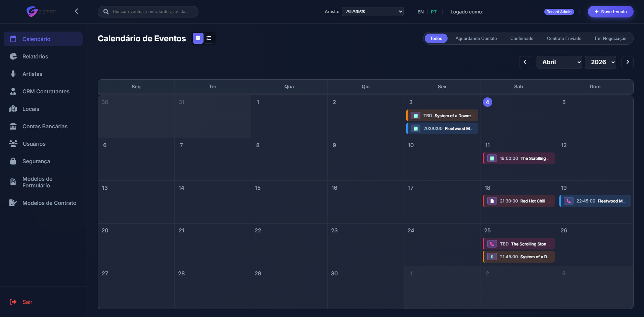This screenshot has height=317, width=644.
Task: Click the Modelos de Contrato icon
Action: pos(13,203)
